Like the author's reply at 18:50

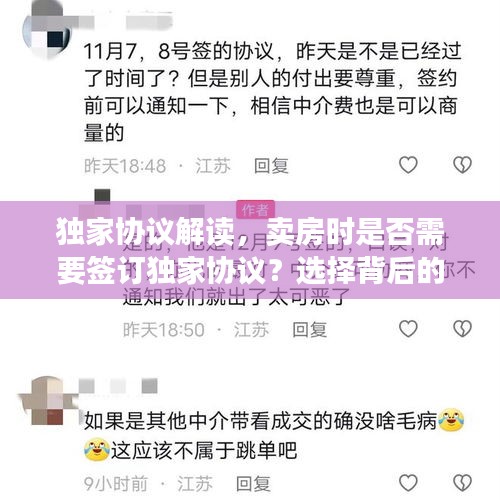tap(408, 329)
